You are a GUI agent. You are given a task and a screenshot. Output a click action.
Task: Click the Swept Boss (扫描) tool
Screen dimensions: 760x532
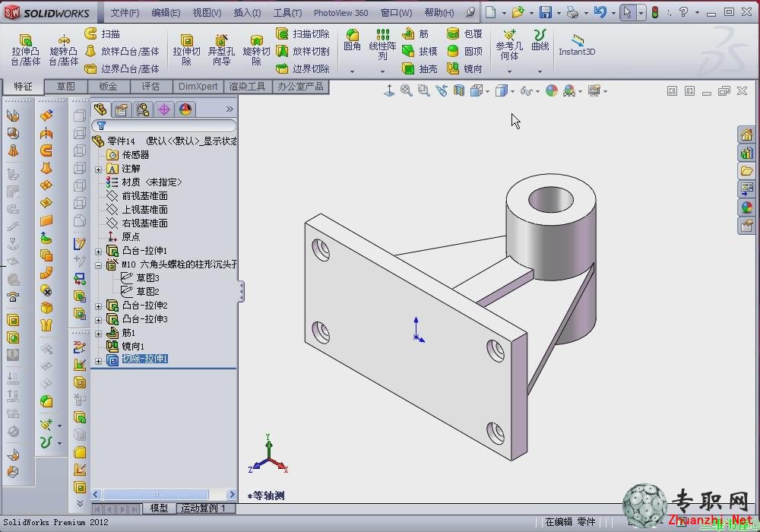tap(103, 33)
